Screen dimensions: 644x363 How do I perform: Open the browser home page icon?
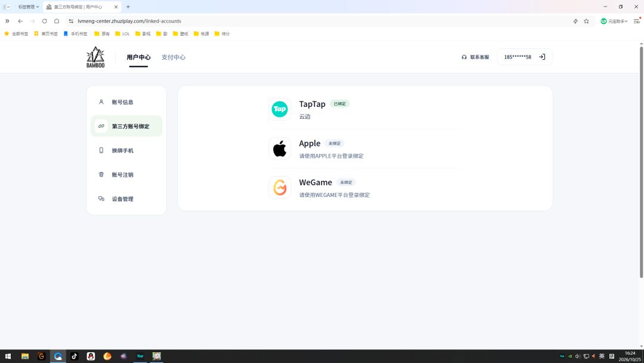[57, 21]
